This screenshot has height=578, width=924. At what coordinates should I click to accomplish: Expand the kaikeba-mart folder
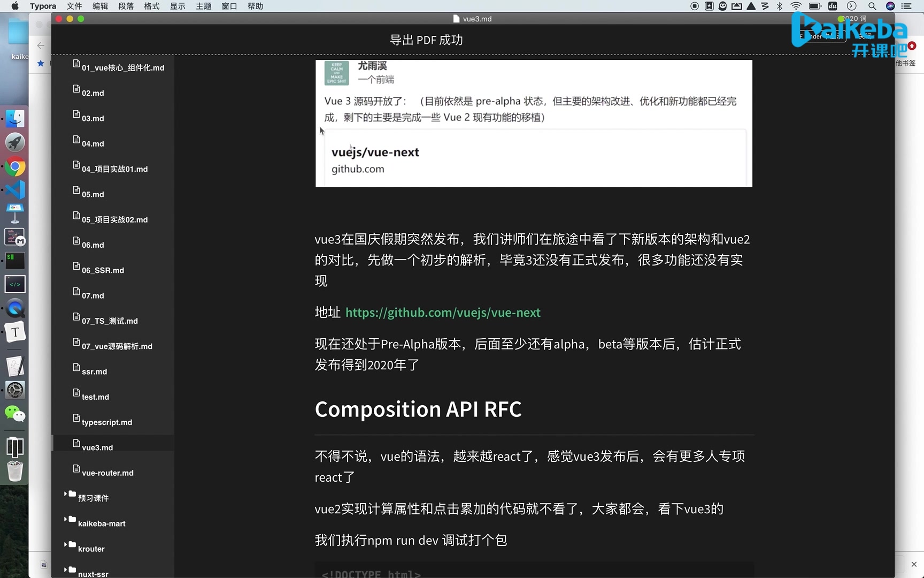[66, 519]
